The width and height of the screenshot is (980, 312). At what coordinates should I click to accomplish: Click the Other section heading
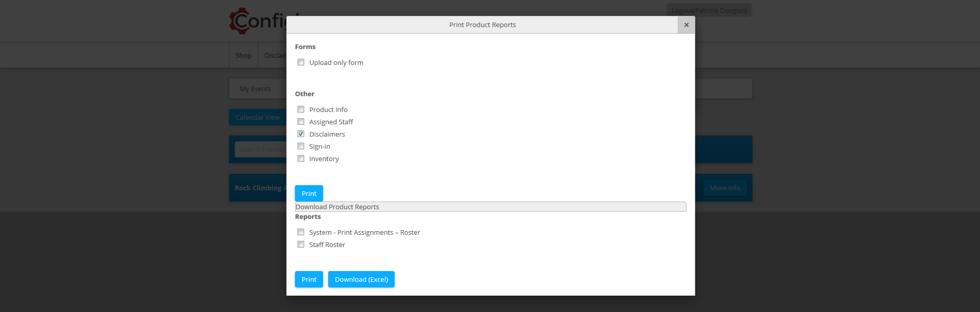305,94
